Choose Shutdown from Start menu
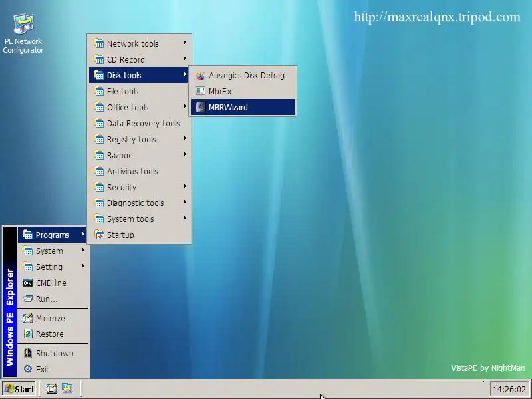The image size is (532, 399). pos(53,353)
